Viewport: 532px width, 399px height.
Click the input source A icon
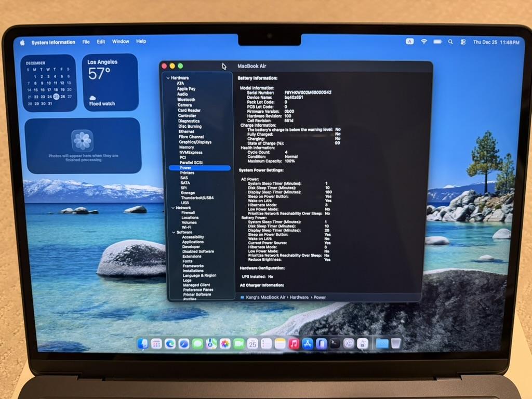point(409,42)
